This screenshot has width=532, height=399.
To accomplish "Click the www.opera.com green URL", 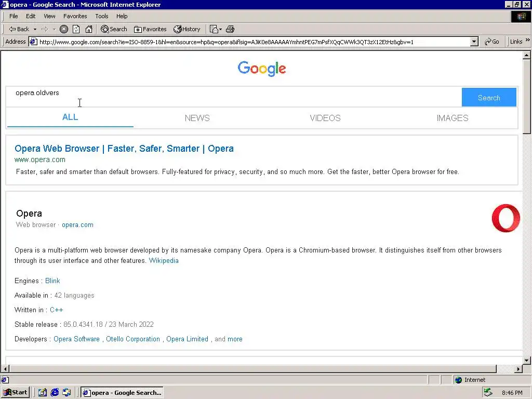I will coord(39,160).
